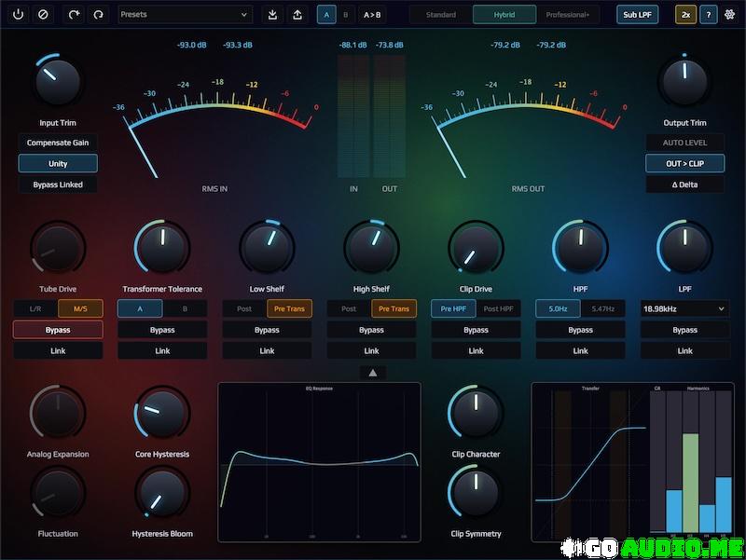Click the undo arrow icon
This screenshot has width=746, height=560.
[74, 15]
